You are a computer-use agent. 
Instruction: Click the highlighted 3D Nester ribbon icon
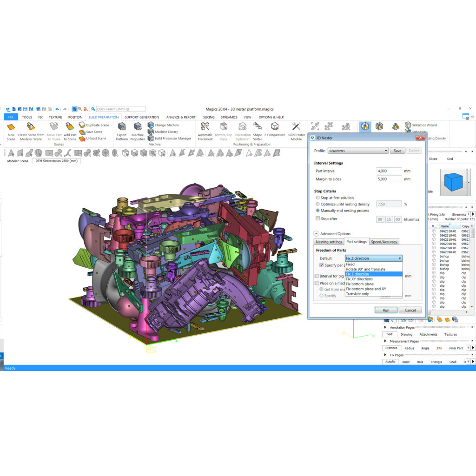[365, 126]
